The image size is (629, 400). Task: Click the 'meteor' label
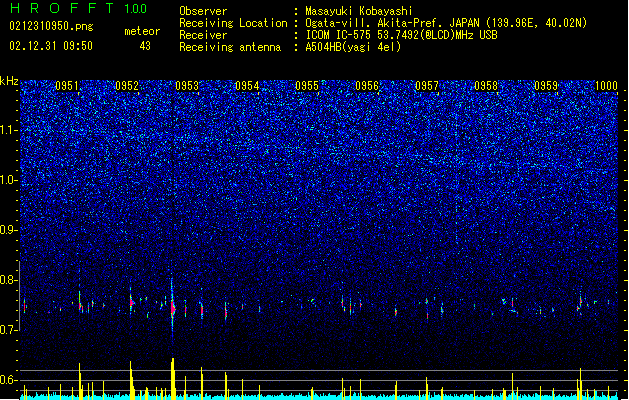point(142,31)
